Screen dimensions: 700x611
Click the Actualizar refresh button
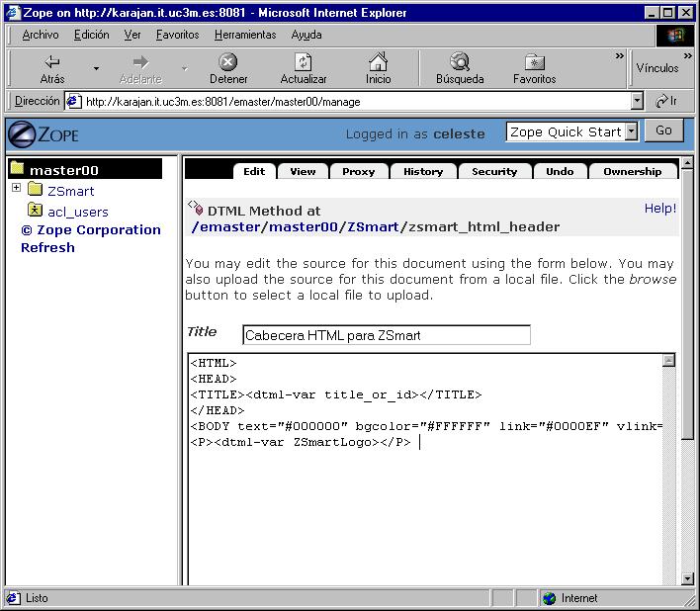(x=304, y=69)
